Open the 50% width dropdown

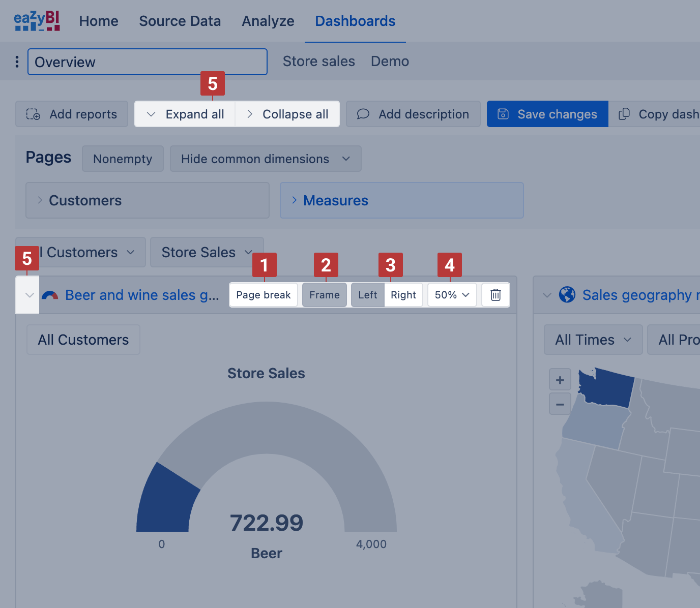(452, 295)
